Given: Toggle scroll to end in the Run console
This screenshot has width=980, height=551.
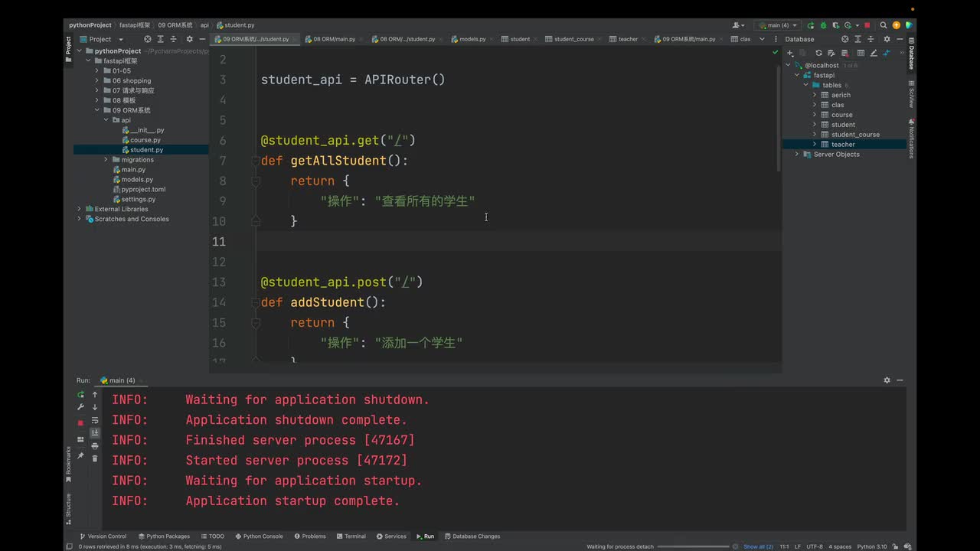Looking at the screenshot, I should (x=95, y=433).
